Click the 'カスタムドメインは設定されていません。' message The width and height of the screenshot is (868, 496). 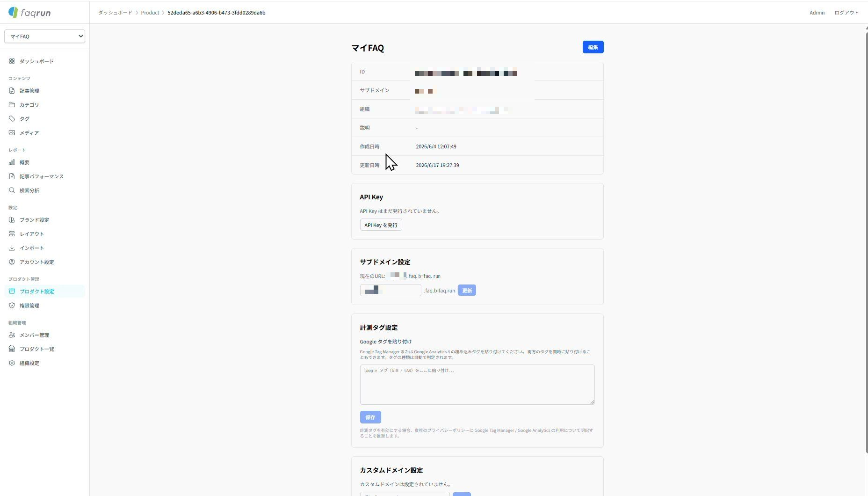[406, 484]
